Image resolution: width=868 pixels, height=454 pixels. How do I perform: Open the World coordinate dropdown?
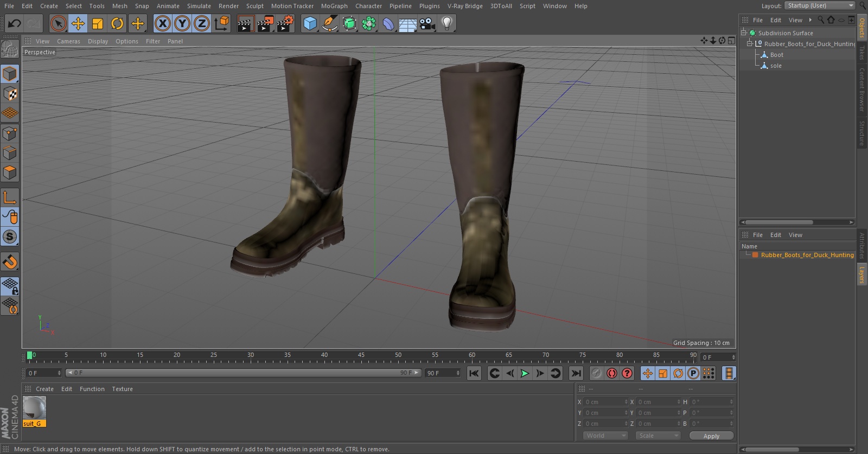coord(605,436)
